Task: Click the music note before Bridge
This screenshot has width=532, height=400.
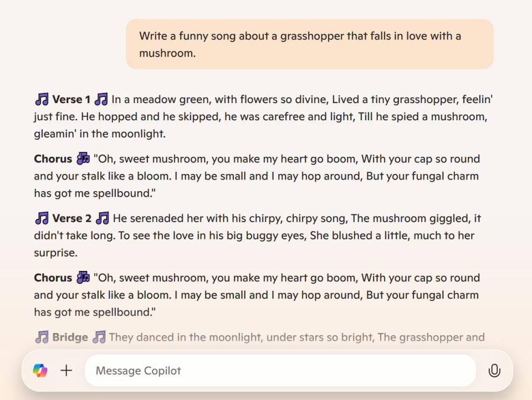Action: pos(42,337)
